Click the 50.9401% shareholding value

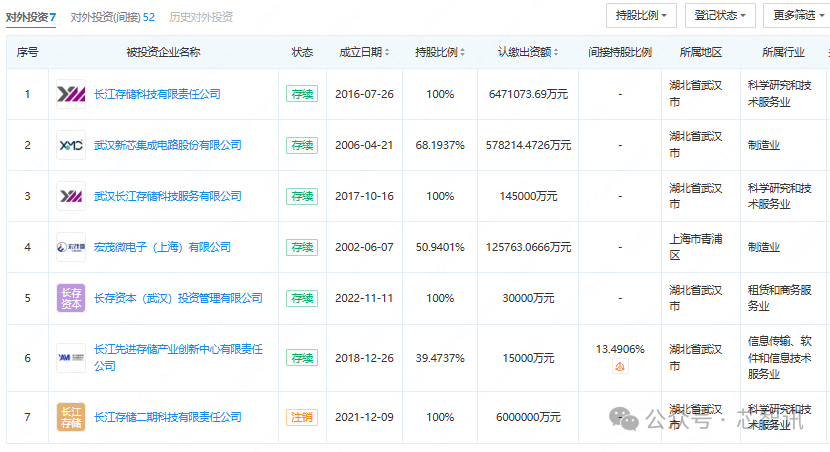(x=440, y=247)
